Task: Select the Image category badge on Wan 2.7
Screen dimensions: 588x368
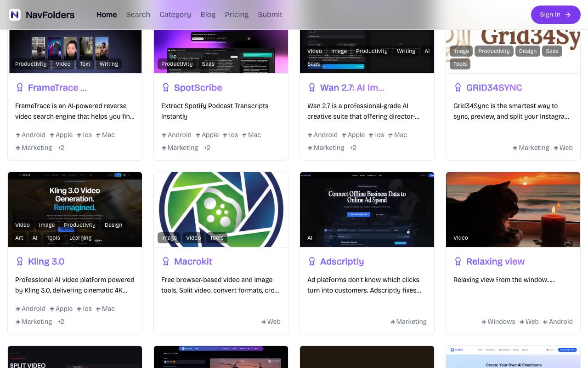Action: pos(339,51)
